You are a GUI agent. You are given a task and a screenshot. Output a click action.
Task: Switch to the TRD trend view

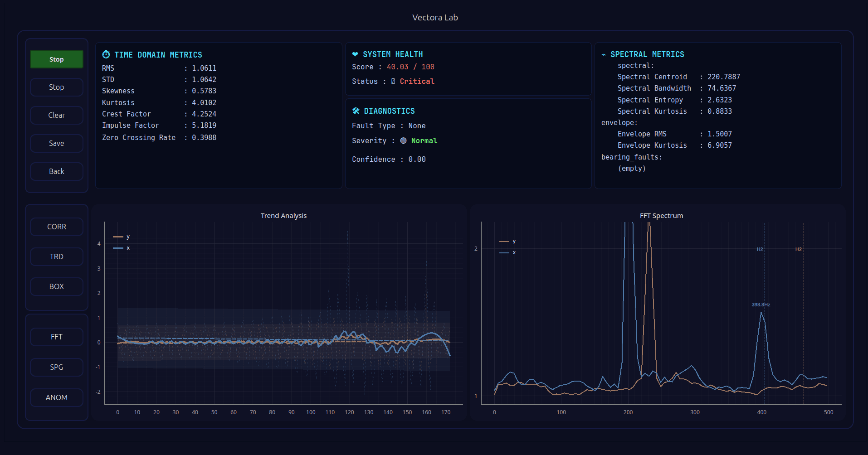[x=57, y=257]
